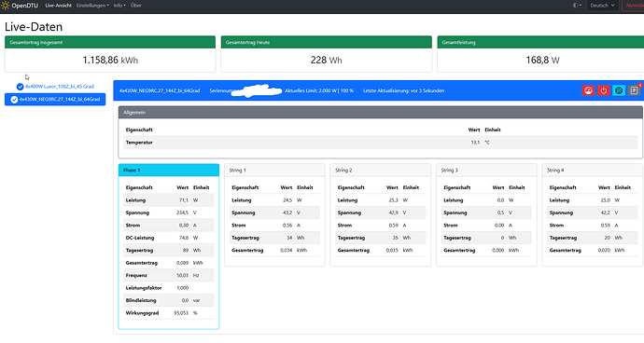Select the 4x400W Luxor_108Z_bi_45 Grad inverter

click(55, 87)
